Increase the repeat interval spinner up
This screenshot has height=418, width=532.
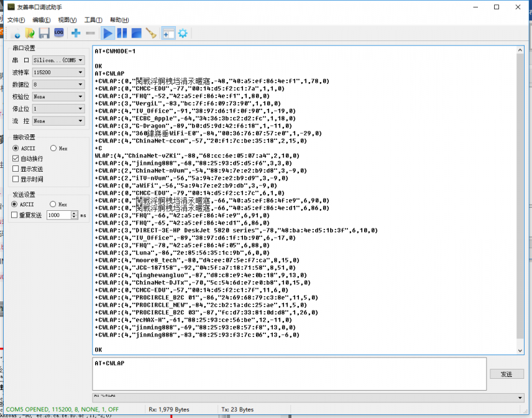click(x=75, y=213)
